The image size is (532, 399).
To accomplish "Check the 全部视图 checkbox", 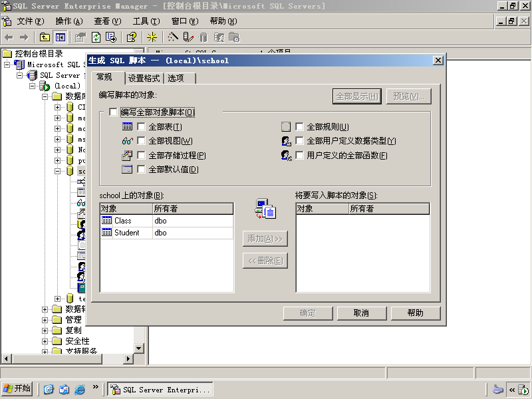I will point(141,141).
